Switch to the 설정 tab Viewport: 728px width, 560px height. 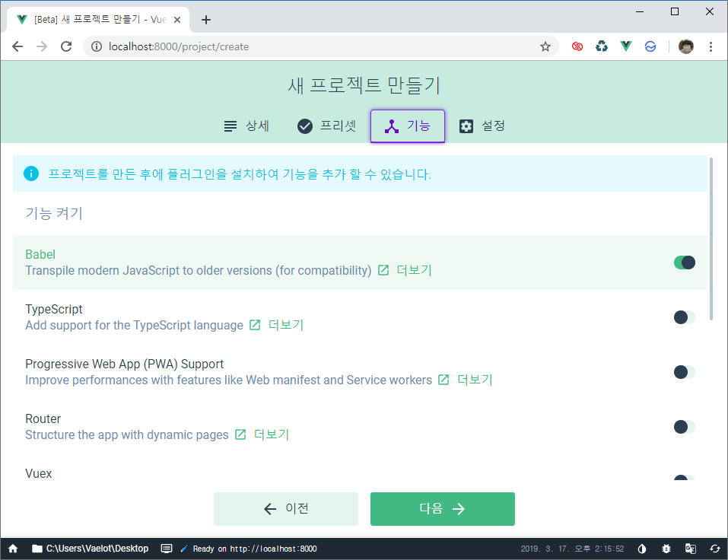coord(482,126)
